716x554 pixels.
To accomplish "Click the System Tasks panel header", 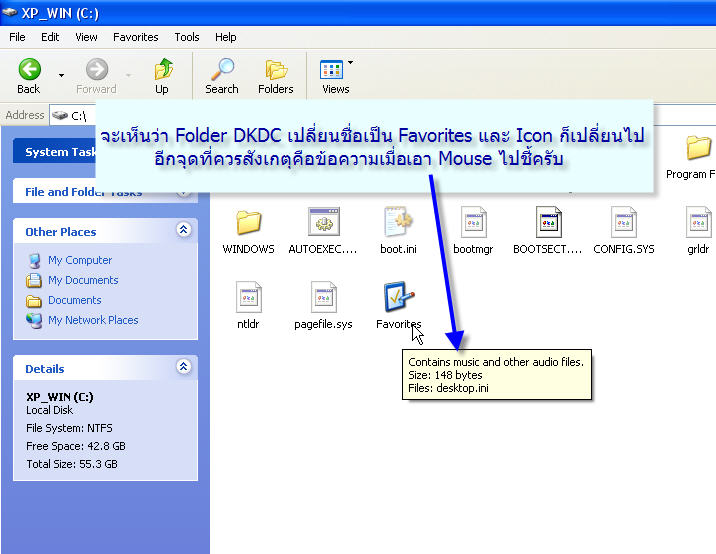I will [x=55, y=152].
